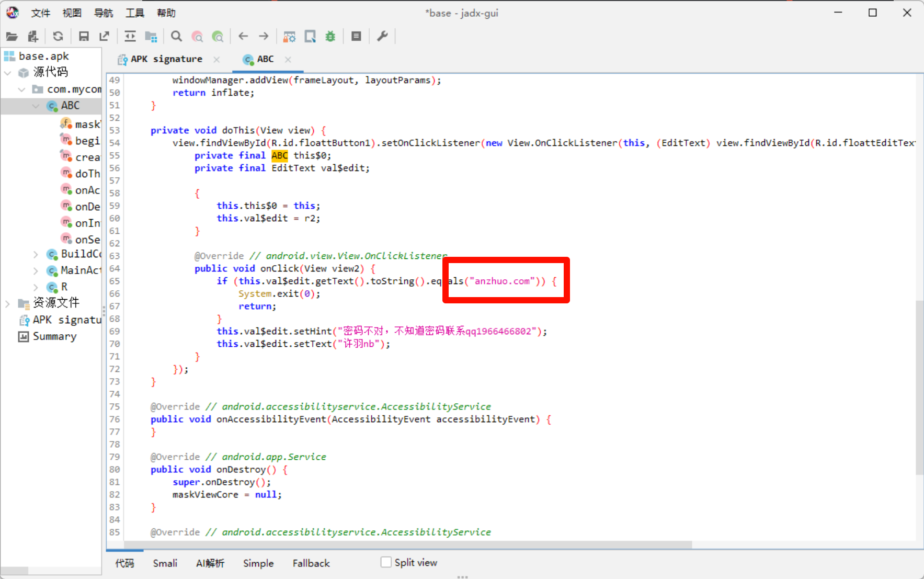Switch to the Fallback view

coord(311,563)
